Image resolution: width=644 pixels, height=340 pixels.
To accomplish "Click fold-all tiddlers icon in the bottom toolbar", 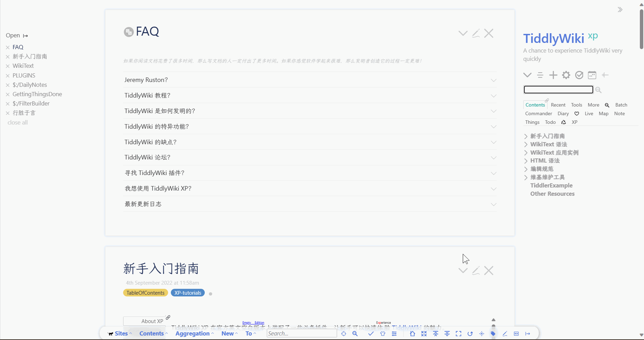I will (x=435, y=334).
